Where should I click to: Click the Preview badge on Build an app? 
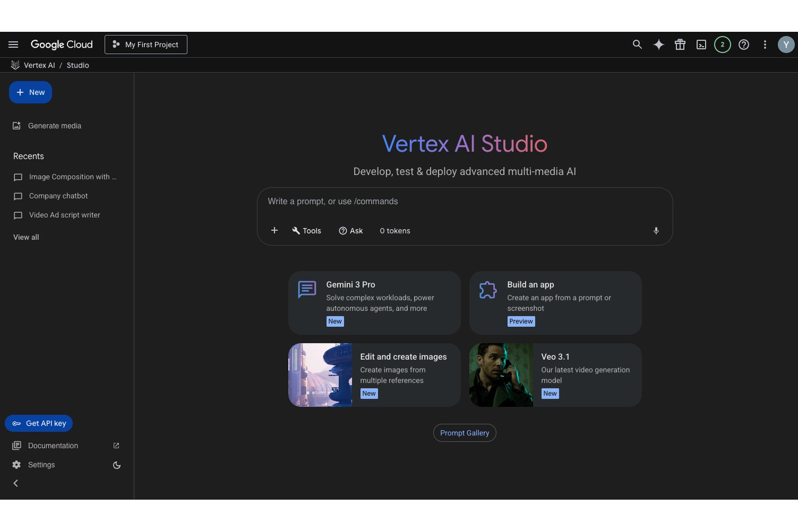point(521,321)
